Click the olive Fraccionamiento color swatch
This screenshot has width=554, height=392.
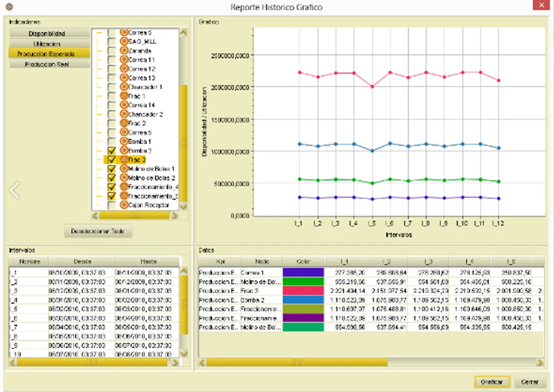[303, 309]
